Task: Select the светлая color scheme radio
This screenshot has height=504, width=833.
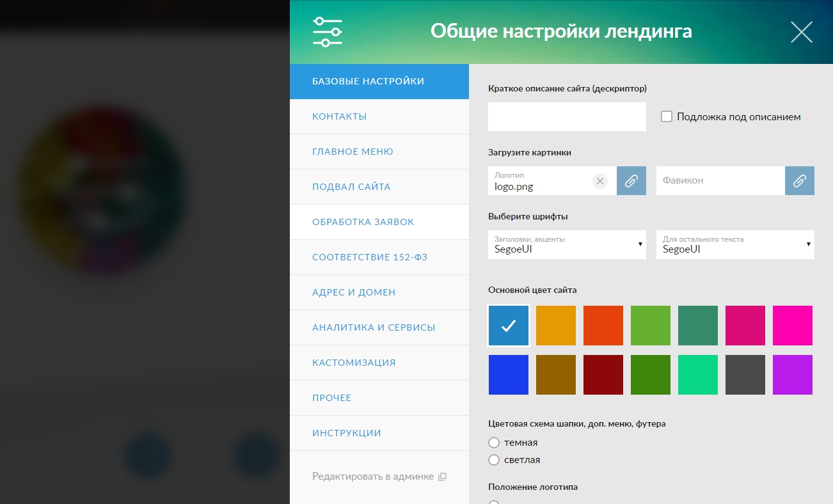Action: [x=493, y=460]
